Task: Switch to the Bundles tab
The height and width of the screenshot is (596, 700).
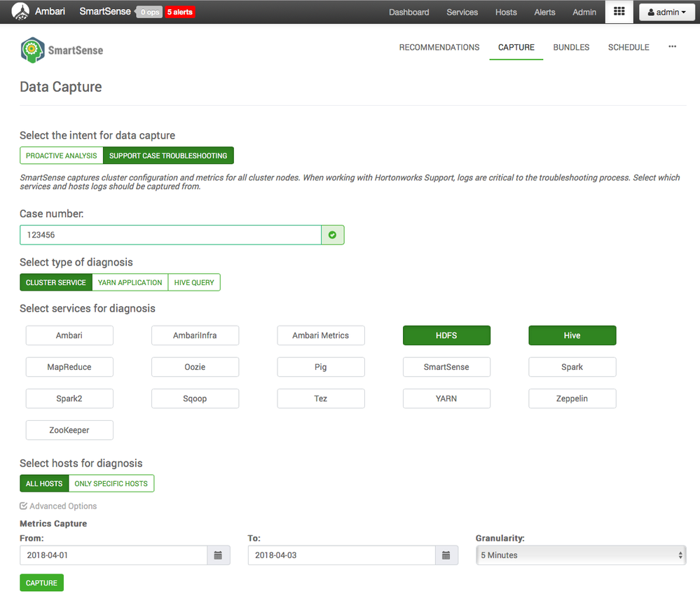Action: tap(571, 48)
